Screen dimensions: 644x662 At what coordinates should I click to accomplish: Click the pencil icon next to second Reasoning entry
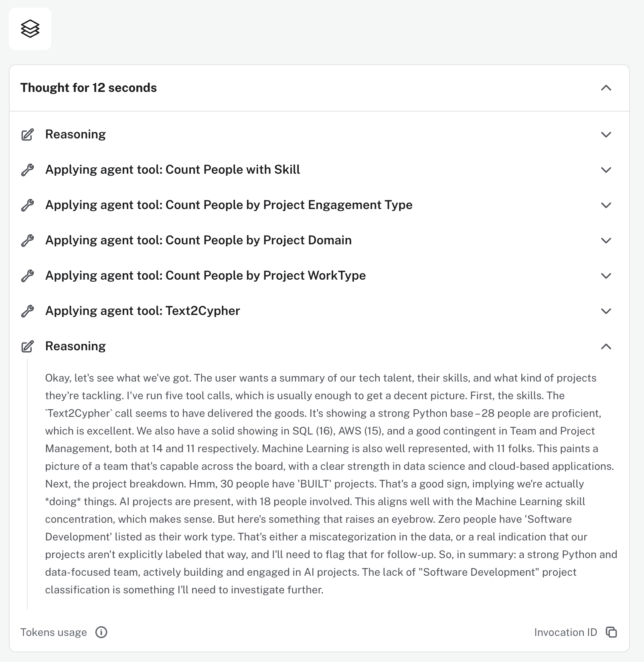(x=27, y=346)
